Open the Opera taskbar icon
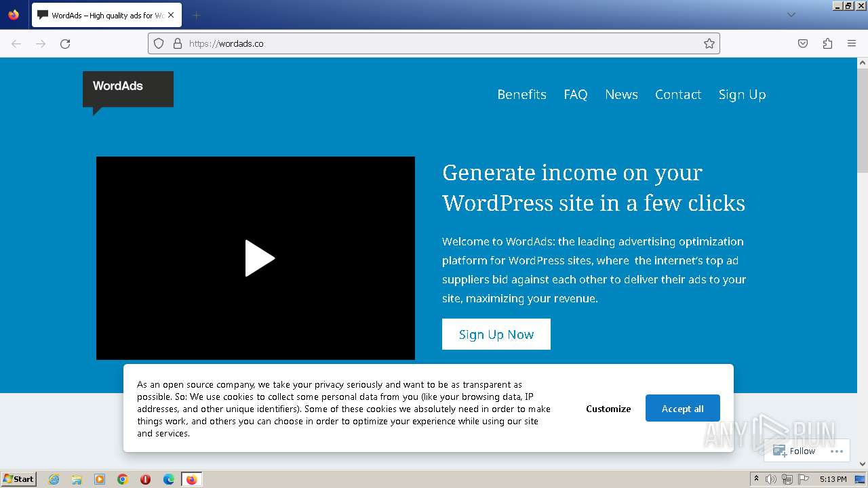The height and width of the screenshot is (488, 868). tap(145, 479)
